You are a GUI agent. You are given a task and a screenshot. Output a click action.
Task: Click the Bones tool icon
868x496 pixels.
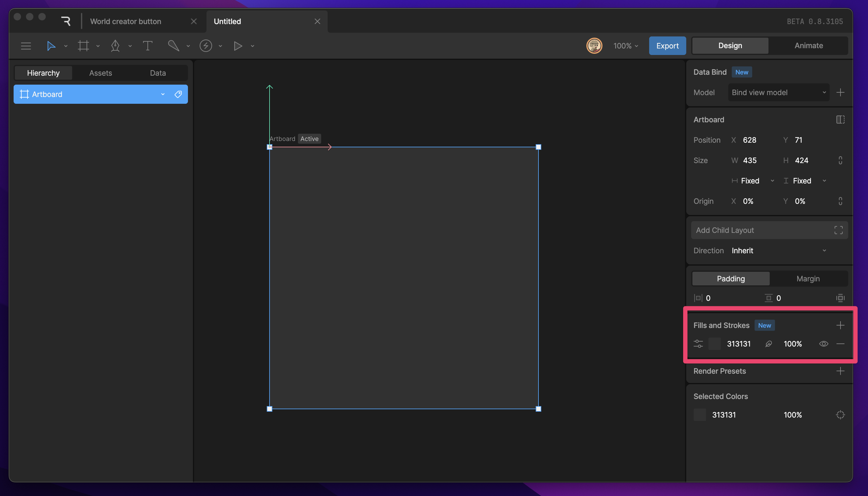(173, 46)
